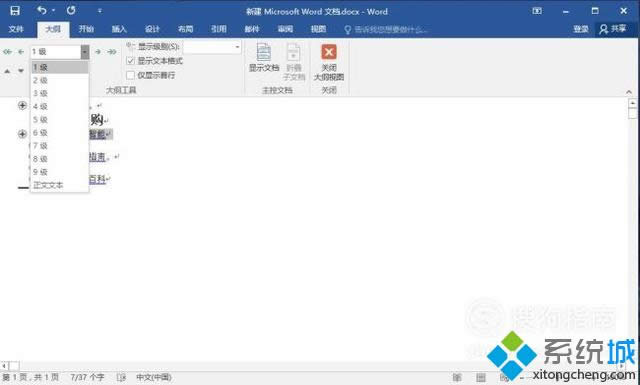Demote to body text double-right arrow

[x=112, y=52]
